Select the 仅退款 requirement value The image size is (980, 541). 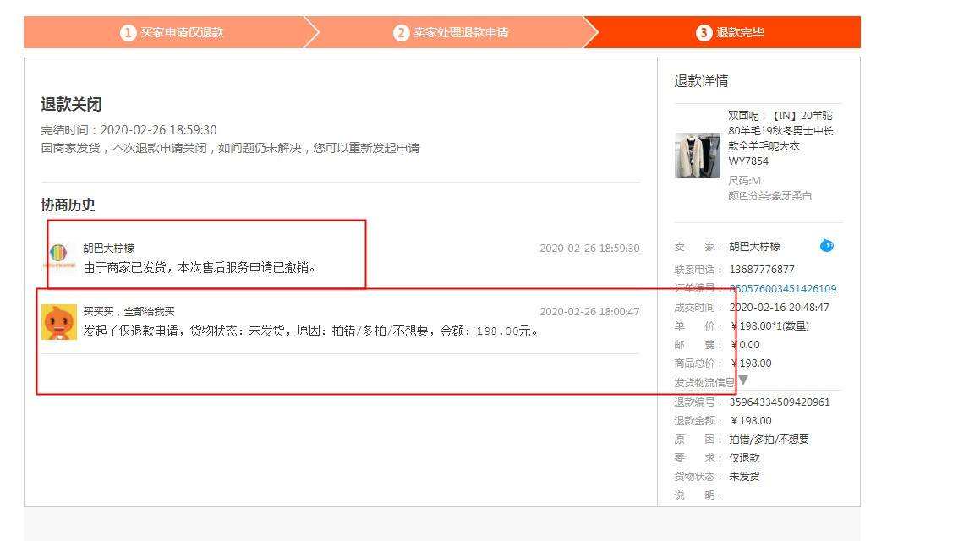(744, 458)
